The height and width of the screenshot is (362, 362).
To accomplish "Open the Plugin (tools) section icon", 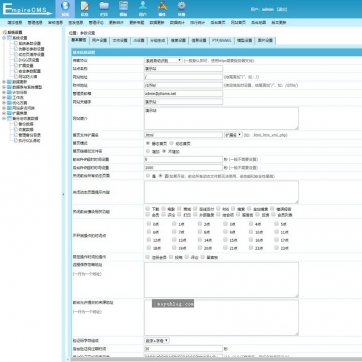I will (162, 6).
